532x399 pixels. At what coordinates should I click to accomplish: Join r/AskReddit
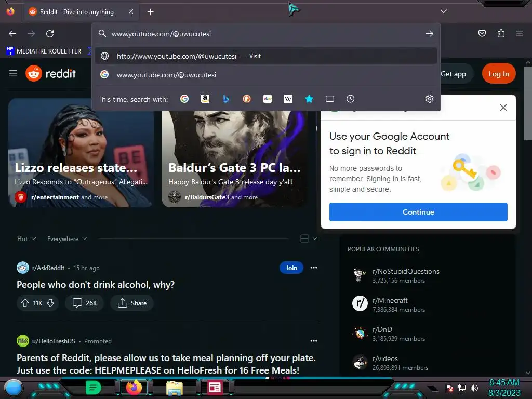291,268
